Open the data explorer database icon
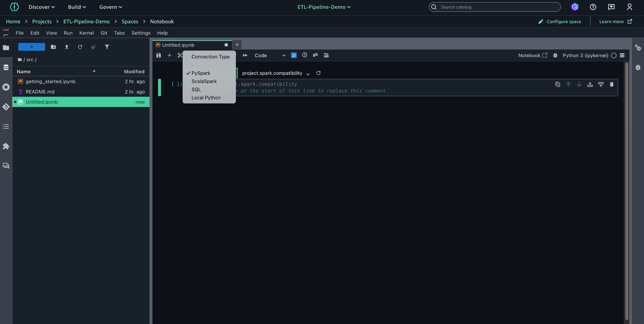The height and width of the screenshot is (324, 644). click(x=6, y=67)
